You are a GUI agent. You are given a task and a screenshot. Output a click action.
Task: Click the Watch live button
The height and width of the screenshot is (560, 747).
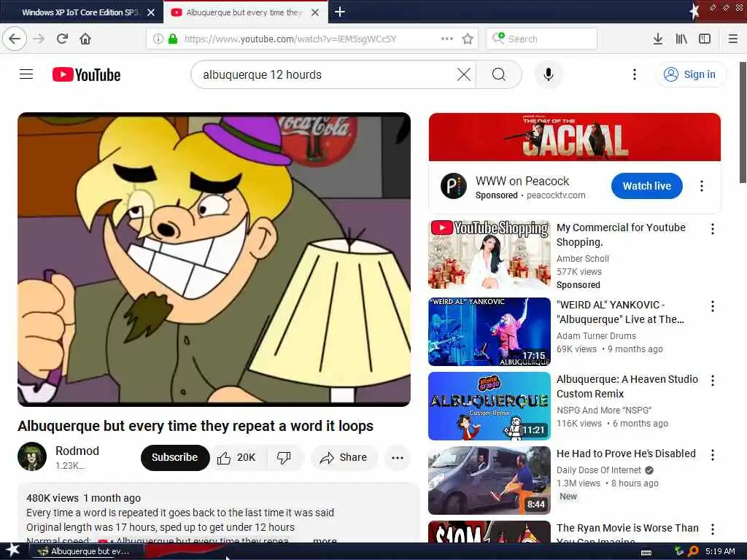click(x=646, y=186)
